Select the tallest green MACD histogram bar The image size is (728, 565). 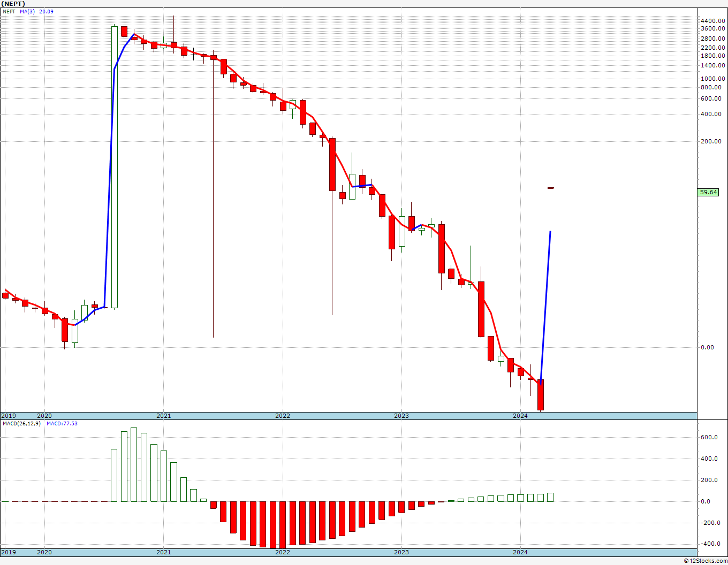coord(134,464)
